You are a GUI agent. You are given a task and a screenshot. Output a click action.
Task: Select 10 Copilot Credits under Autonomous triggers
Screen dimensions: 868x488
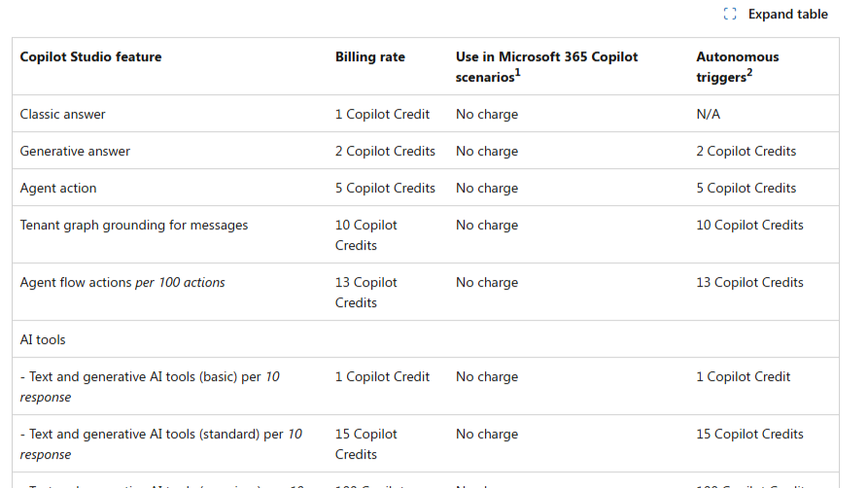point(749,226)
